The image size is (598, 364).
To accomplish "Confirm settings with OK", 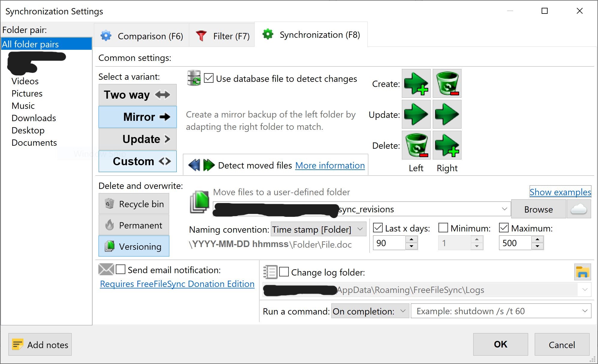I will point(501,344).
